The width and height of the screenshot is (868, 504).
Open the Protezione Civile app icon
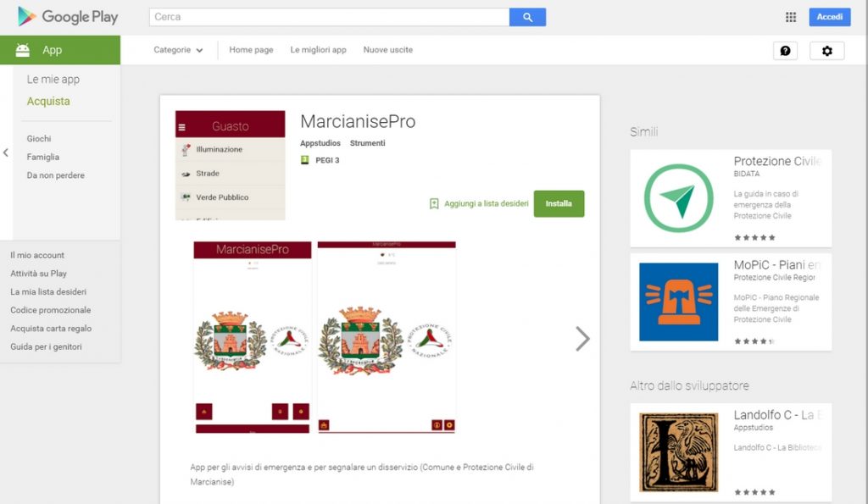679,198
